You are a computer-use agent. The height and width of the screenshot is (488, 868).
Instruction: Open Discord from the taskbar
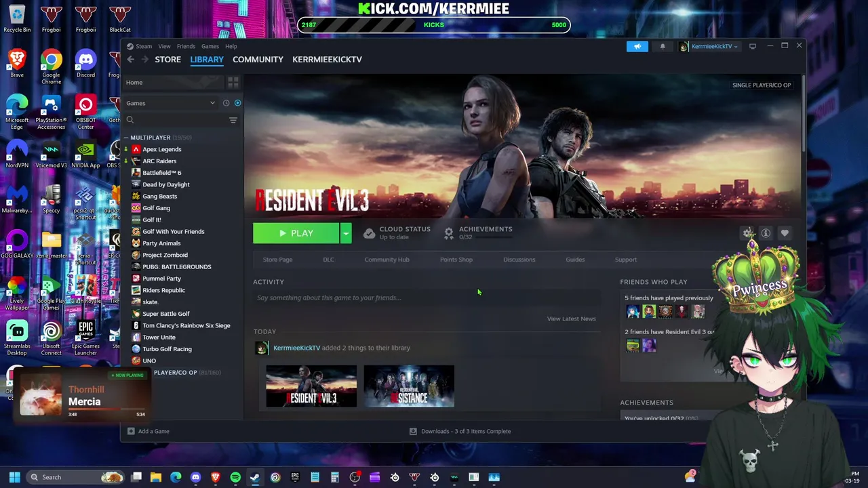pos(195,477)
